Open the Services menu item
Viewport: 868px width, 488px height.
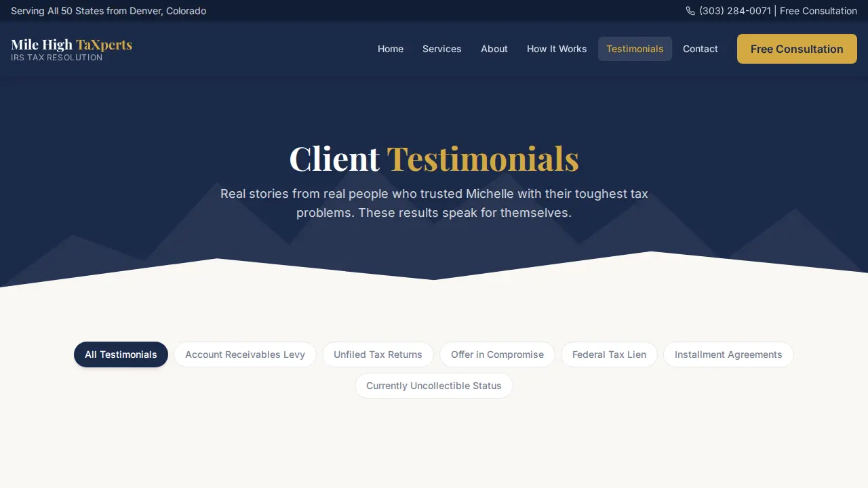pos(442,49)
